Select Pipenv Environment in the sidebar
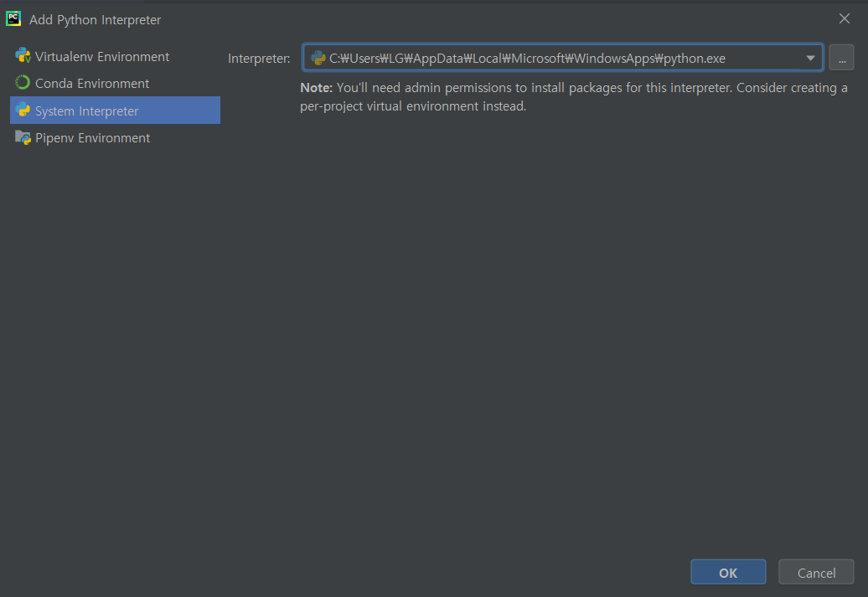The height and width of the screenshot is (597, 868). click(115, 138)
